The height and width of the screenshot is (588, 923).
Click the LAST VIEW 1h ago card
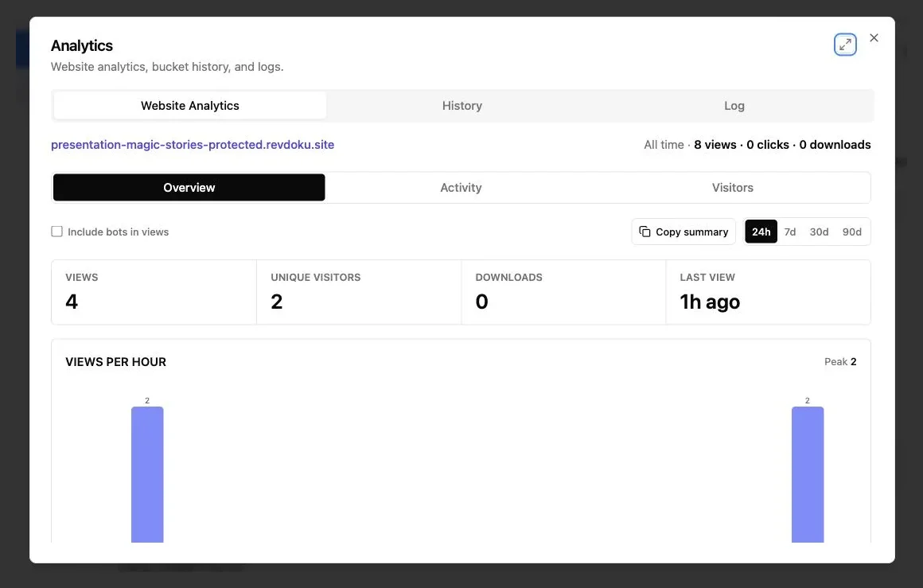point(768,292)
